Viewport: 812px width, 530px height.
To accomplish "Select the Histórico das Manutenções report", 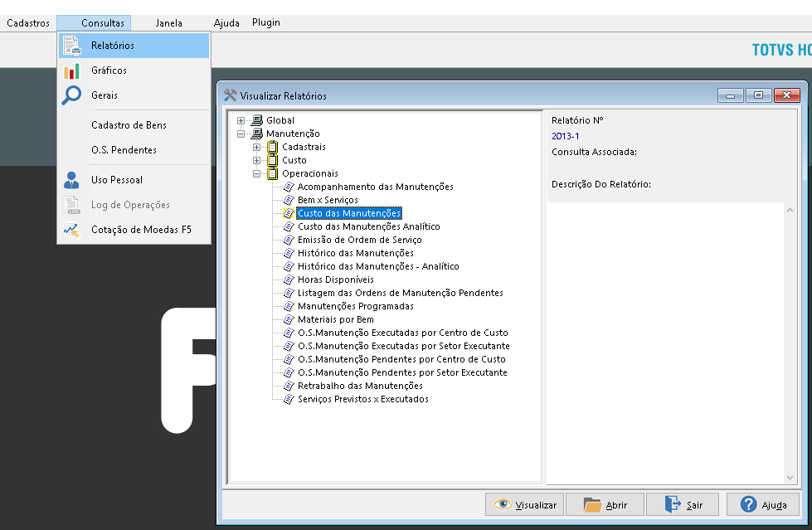I will (x=355, y=253).
